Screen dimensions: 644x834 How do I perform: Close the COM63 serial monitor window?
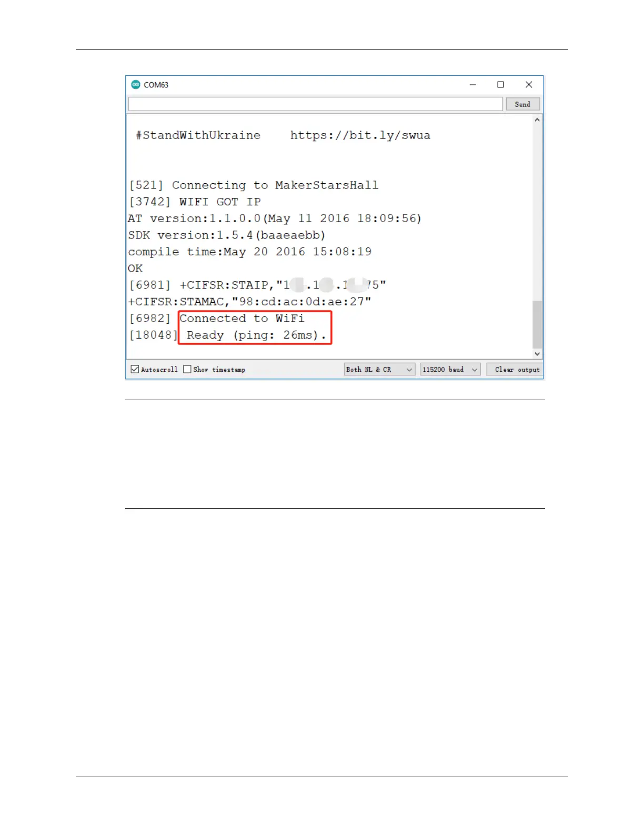tap(529, 84)
